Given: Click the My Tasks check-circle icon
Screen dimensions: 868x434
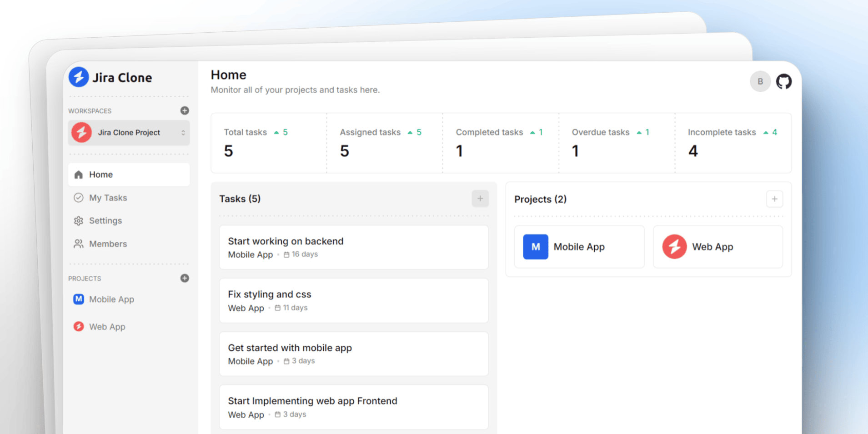Looking at the screenshot, I should click(79, 198).
